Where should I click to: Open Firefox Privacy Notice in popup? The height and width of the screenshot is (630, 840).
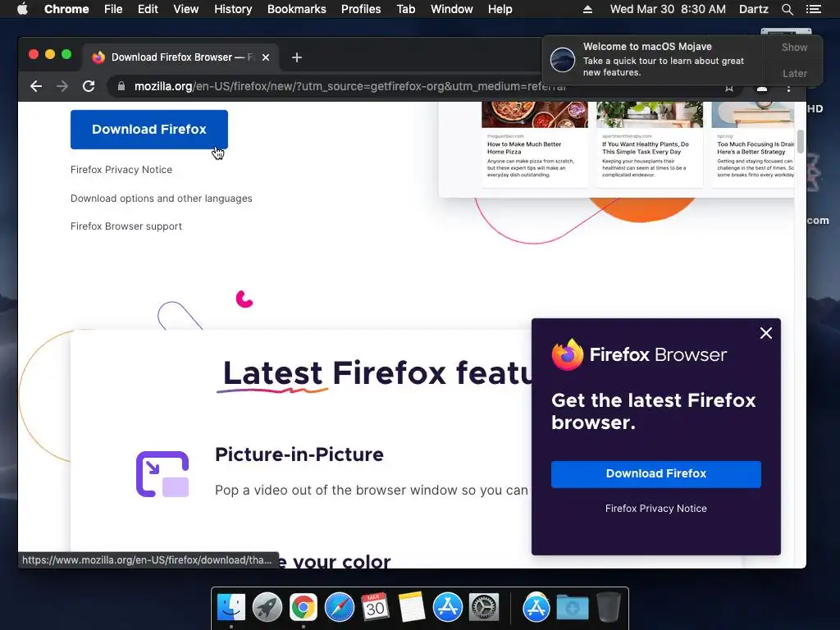pyautogui.click(x=655, y=509)
